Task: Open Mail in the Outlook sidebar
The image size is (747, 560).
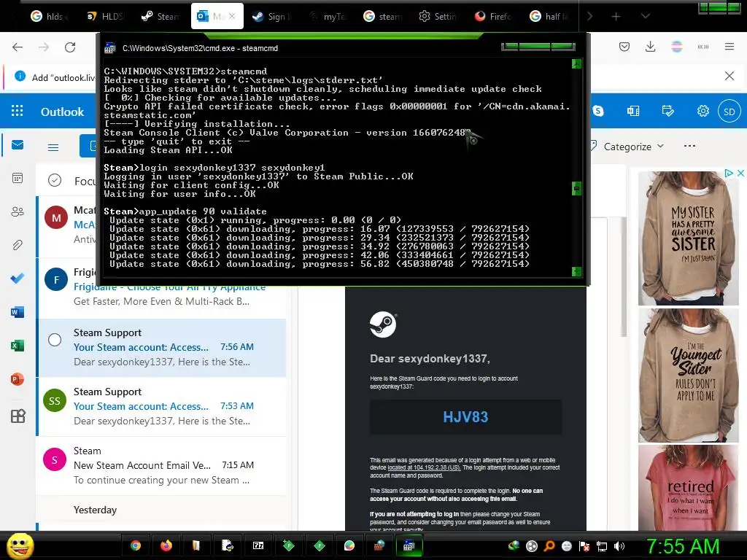Action: 18,145
